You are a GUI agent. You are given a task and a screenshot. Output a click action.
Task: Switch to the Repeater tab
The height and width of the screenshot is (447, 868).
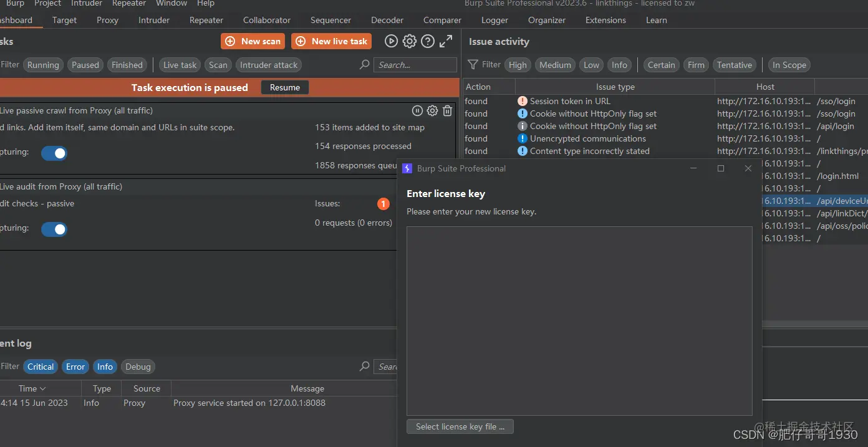pos(206,20)
